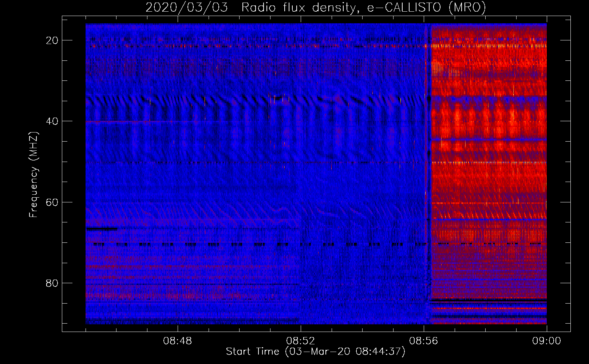
Task: Click the 08:56 time axis label
Action: click(x=423, y=341)
